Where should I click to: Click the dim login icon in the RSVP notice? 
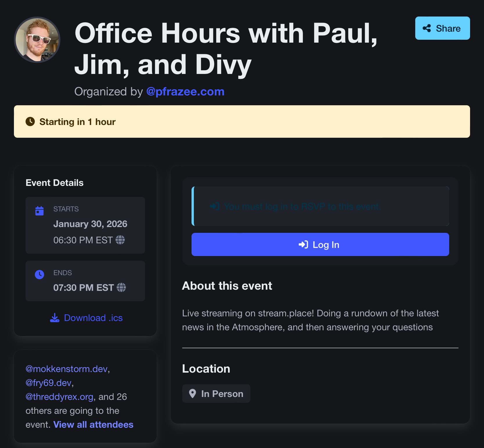215,206
